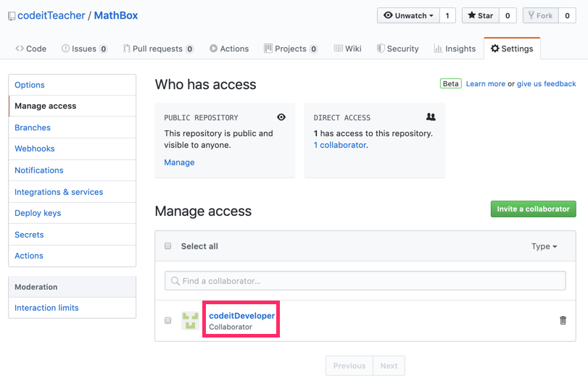Open Interaction limits under Moderation
Screen dimensions: 588x381
click(x=72, y=308)
